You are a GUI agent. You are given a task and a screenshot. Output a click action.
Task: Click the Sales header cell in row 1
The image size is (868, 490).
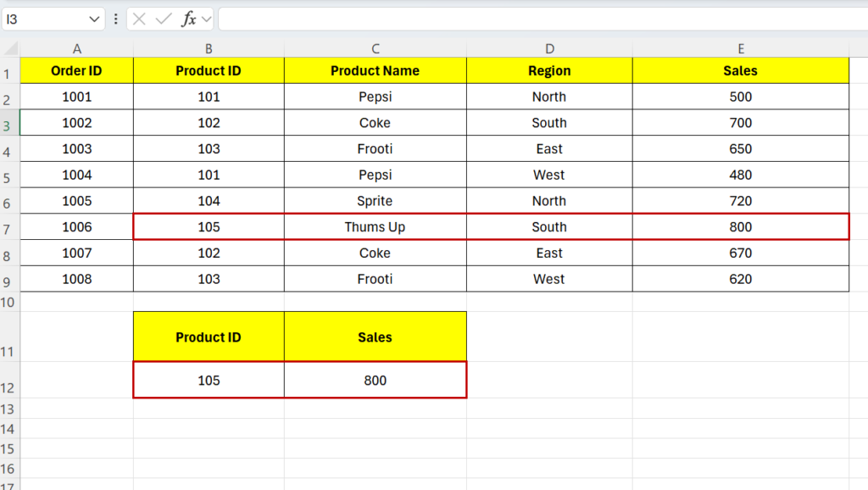[741, 71]
